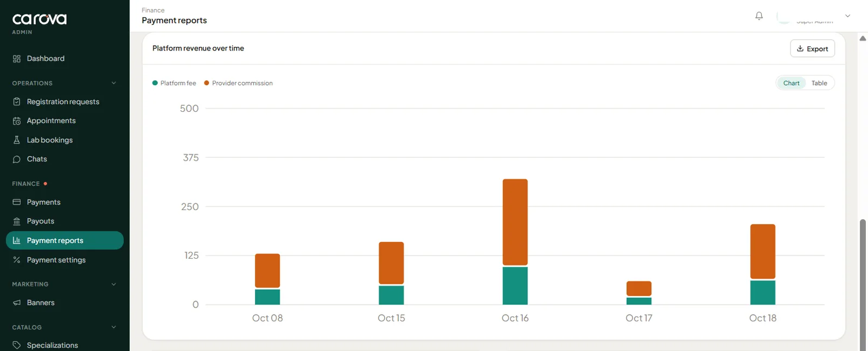
Task: Open the user account dropdown chevron
Action: click(847, 16)
